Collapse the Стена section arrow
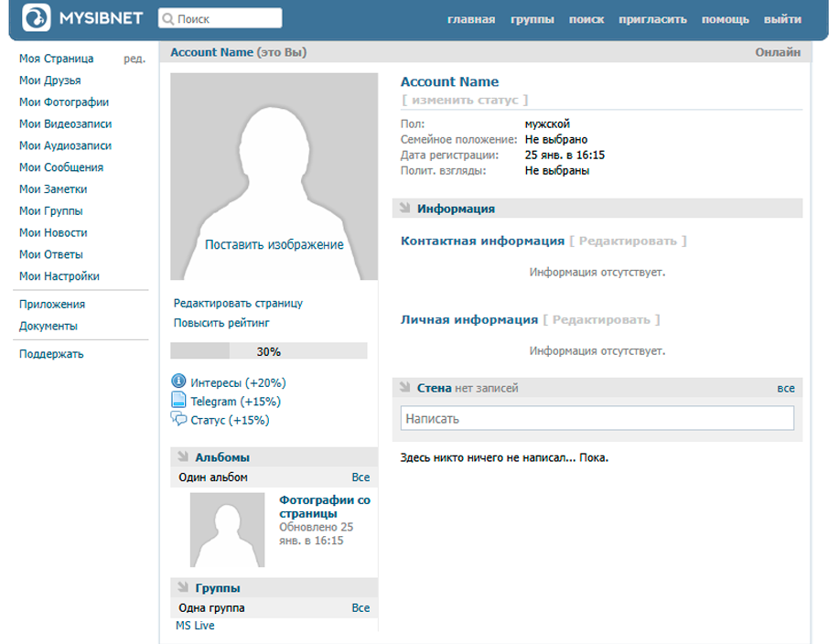The height and width of the screenshot is (644, 839). (403, 388)
